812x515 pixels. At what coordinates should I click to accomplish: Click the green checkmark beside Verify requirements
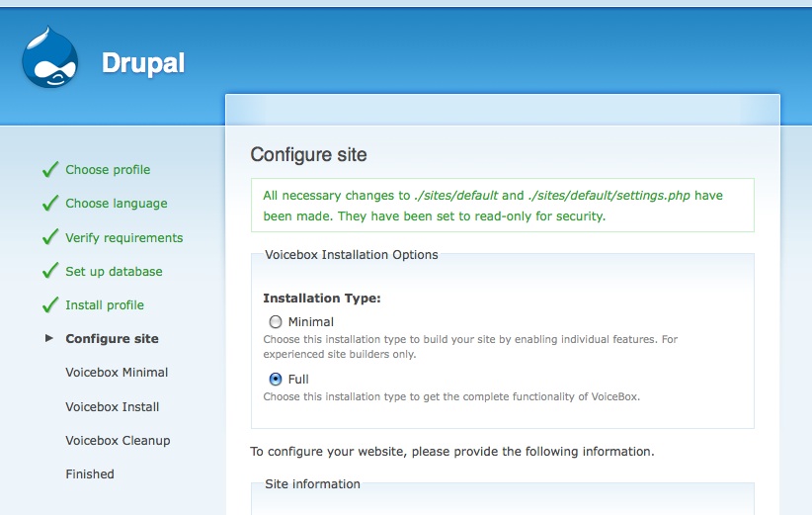(50, 237)
